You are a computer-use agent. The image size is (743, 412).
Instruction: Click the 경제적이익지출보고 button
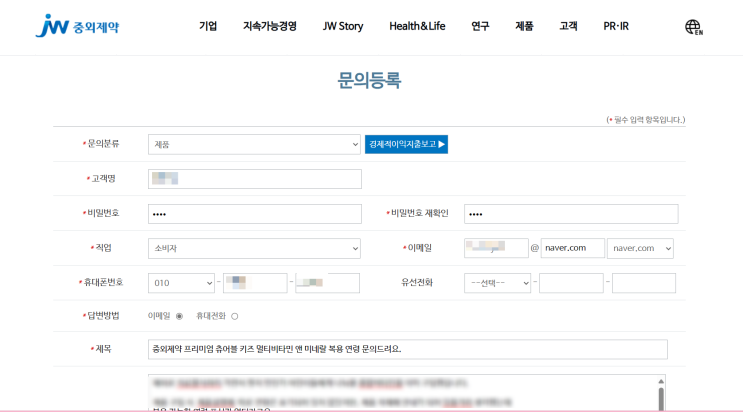point(406,144)
